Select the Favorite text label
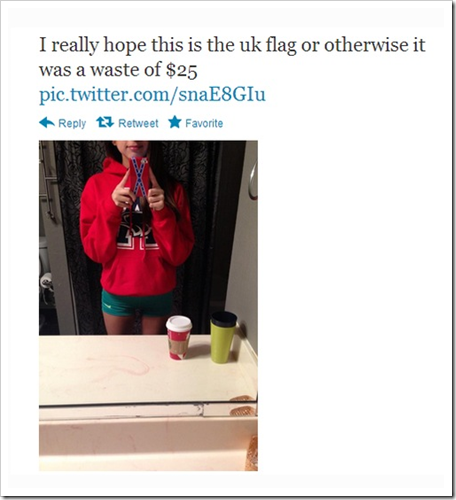Screen dimensions: 456x500 click(204, 123)
